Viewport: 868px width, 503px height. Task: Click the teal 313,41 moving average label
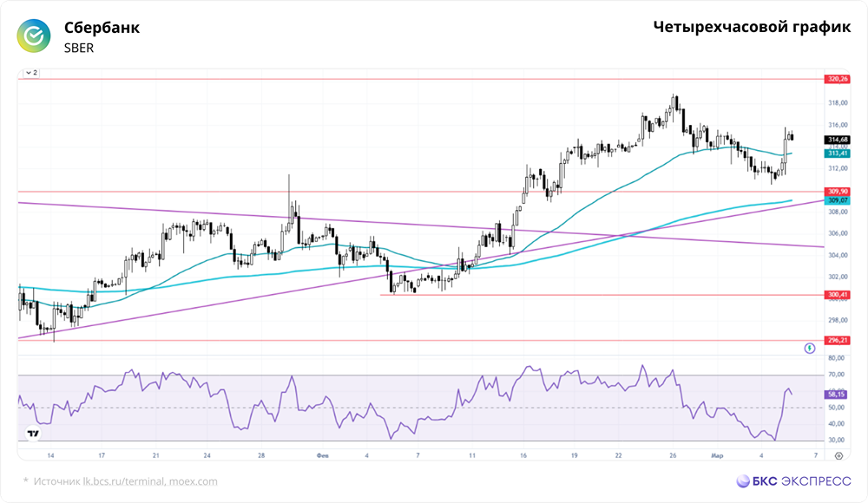coord(838,154)
